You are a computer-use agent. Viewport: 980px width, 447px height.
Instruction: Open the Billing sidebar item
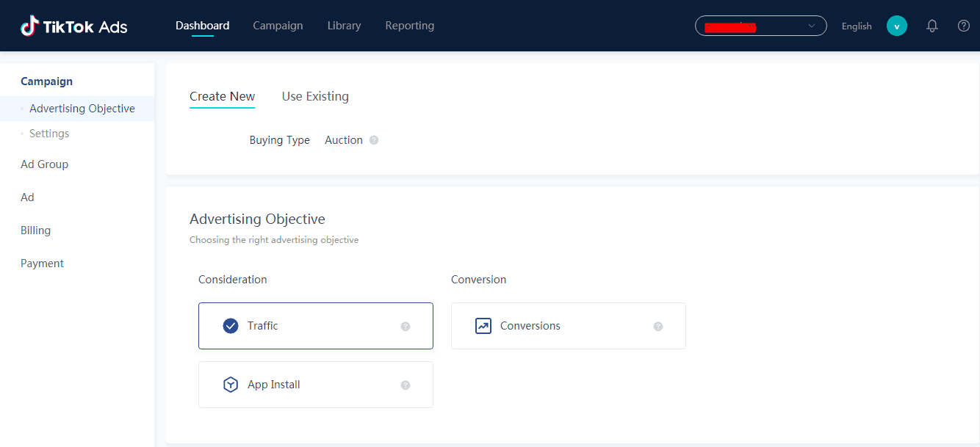click(x=35, y=230)
